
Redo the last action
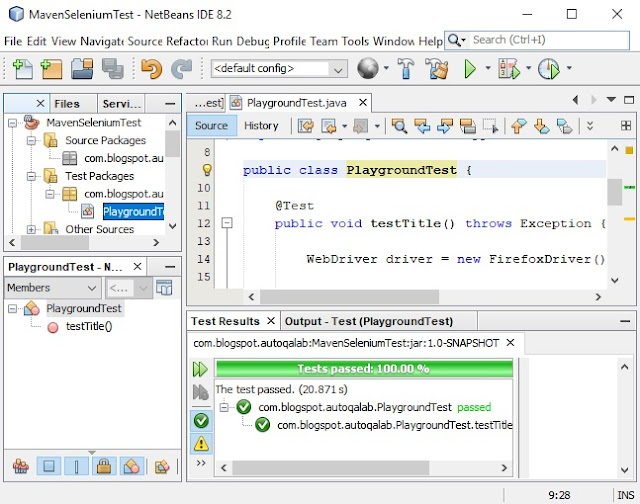[181, 69]
